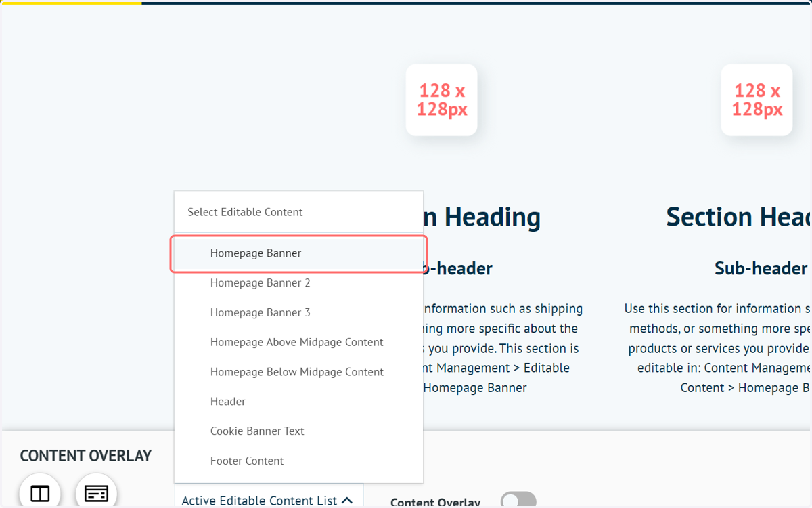Select Homepage Above Midpage Content
812x508 pixels.
298,343
